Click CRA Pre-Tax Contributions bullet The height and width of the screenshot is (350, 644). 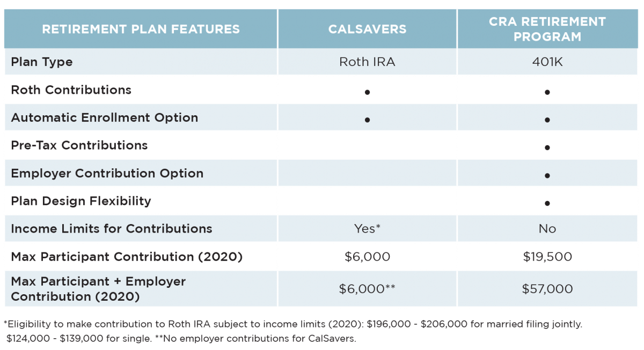[x=547, y=147]
